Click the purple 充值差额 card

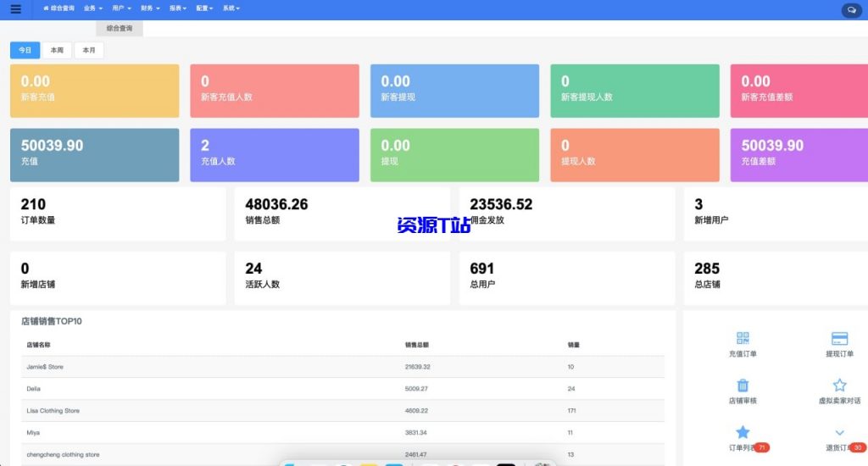798,155
